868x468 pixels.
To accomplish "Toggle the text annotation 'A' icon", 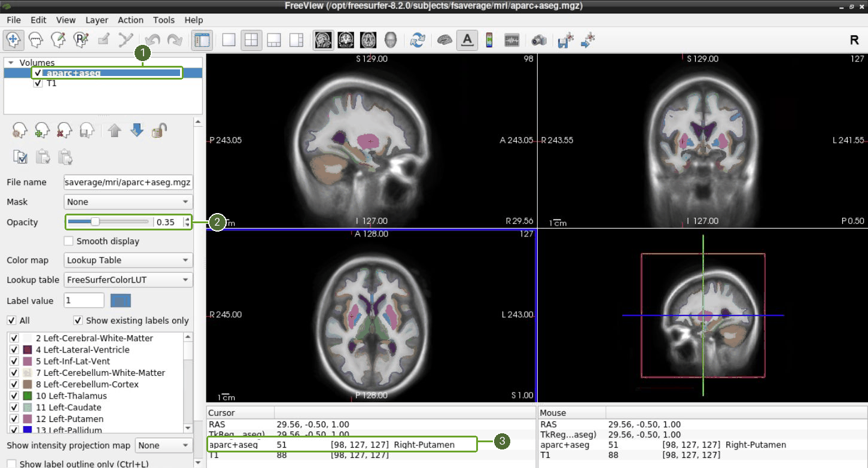I will (467, 40).
